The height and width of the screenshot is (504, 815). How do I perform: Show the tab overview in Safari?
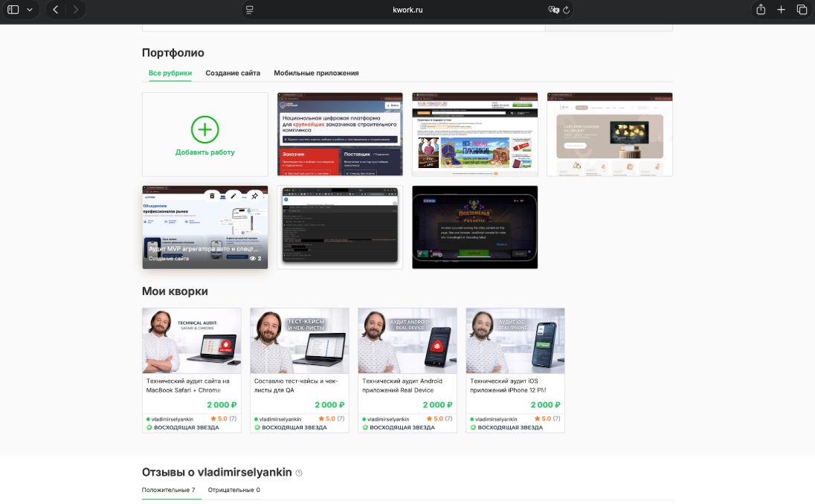coord(802,10)
